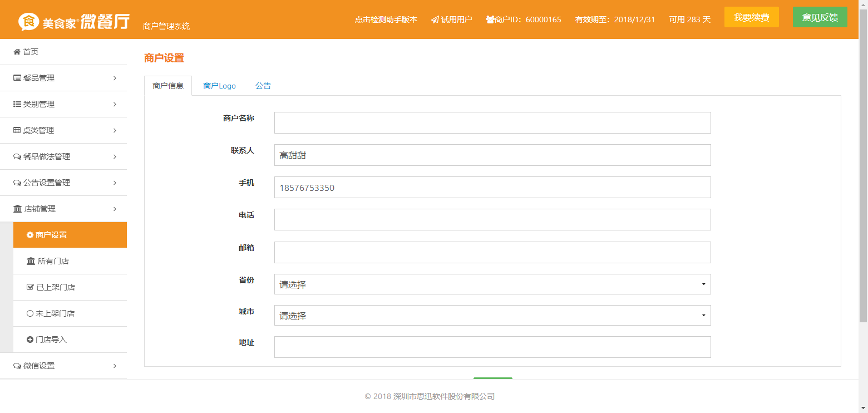The width and height of the screenshot is (868, 413).
Task: Click the 美食家微餐厅 logo
Action: [x=73, y=21]
